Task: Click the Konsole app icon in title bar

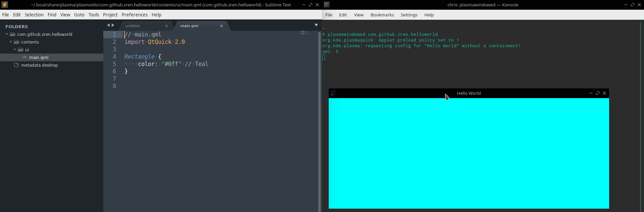Action: [x=327, y=5]
